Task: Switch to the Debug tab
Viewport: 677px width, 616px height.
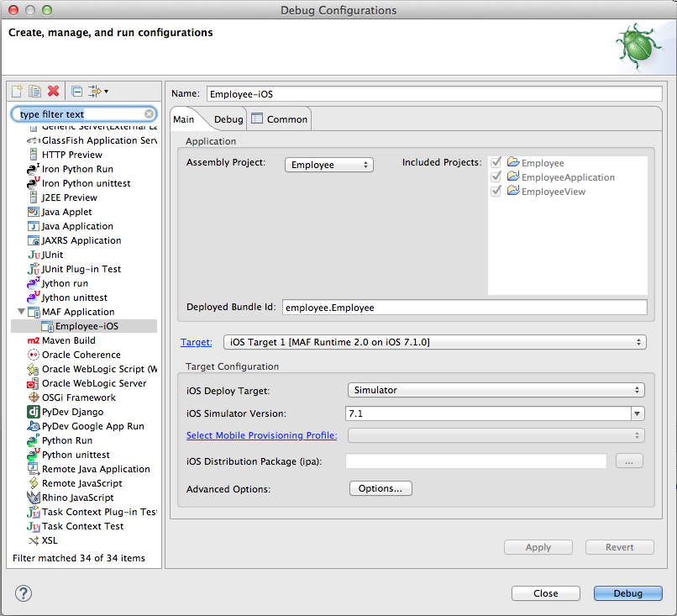Action: point(228,119)
